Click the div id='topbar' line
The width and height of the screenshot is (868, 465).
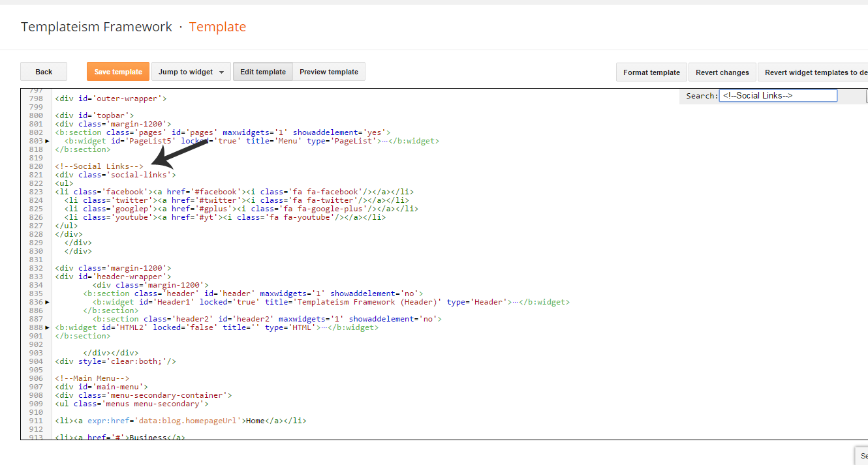pos(95,115)
